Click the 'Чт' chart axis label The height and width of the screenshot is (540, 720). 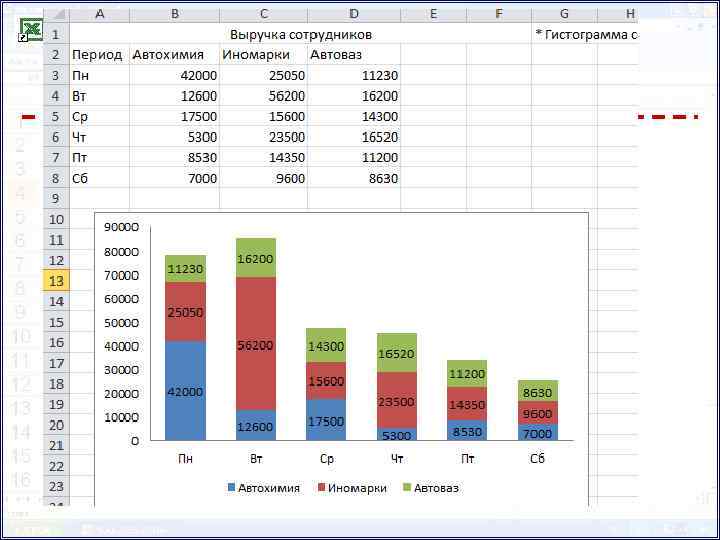click(397, 459)
